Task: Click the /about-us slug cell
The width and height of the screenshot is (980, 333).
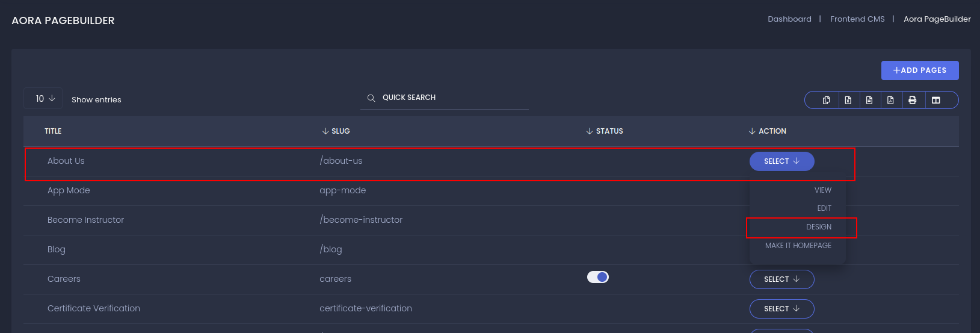Action: pos(341,161)
